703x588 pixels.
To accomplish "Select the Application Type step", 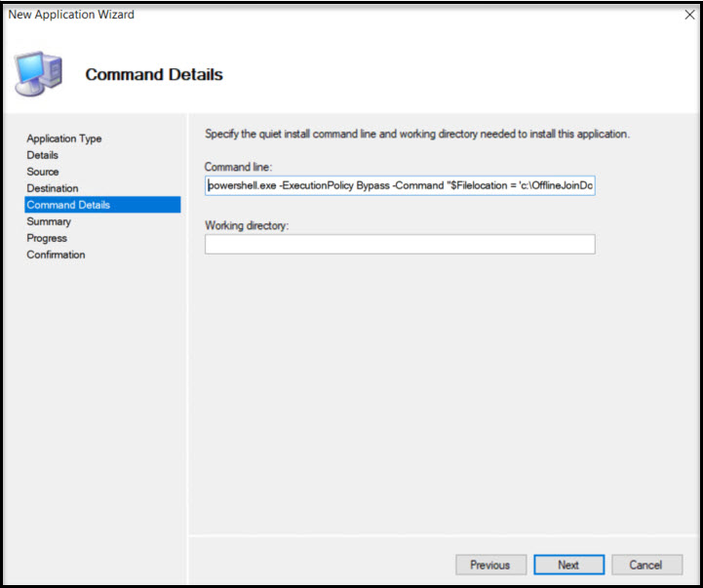I will pyautogui.click(x=64, y=138).
